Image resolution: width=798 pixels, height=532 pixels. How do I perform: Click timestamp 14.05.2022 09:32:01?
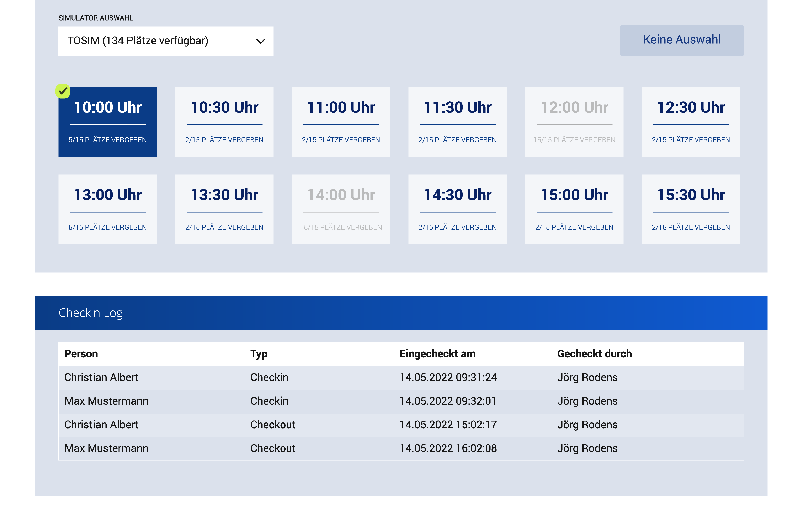(448, 401)
